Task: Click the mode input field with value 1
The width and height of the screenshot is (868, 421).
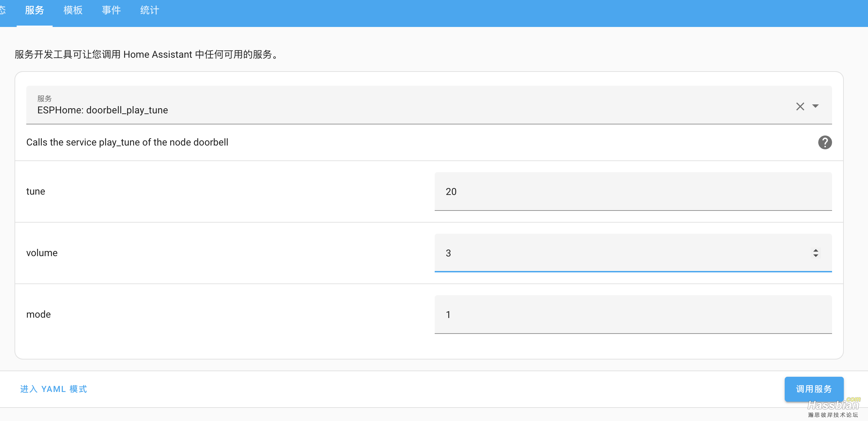Action: [633, 315]
